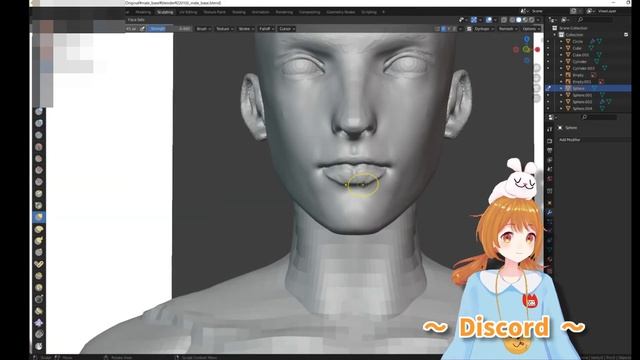Click the blue Z axis on navigation gizmo
This screenshot has height=360, width=640.
click(527, 39)
